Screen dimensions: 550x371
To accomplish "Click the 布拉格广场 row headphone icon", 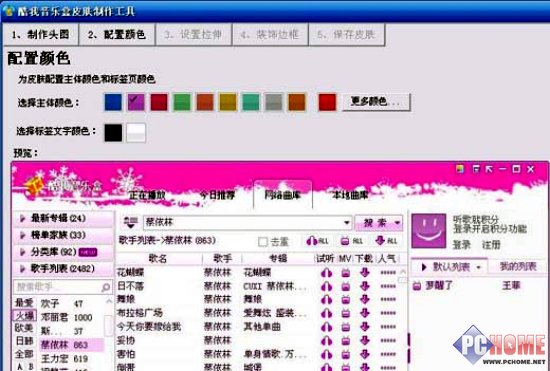I will (x=326, y=313).
